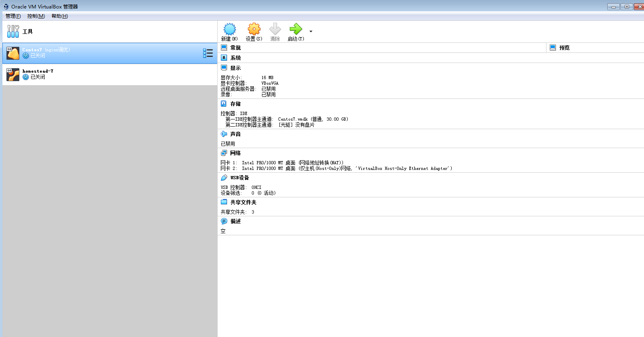Image resolution: width=644 pixels, height=337 pixels.
Task: Click the 16 MB video memory value
Action: click(267, 77)
